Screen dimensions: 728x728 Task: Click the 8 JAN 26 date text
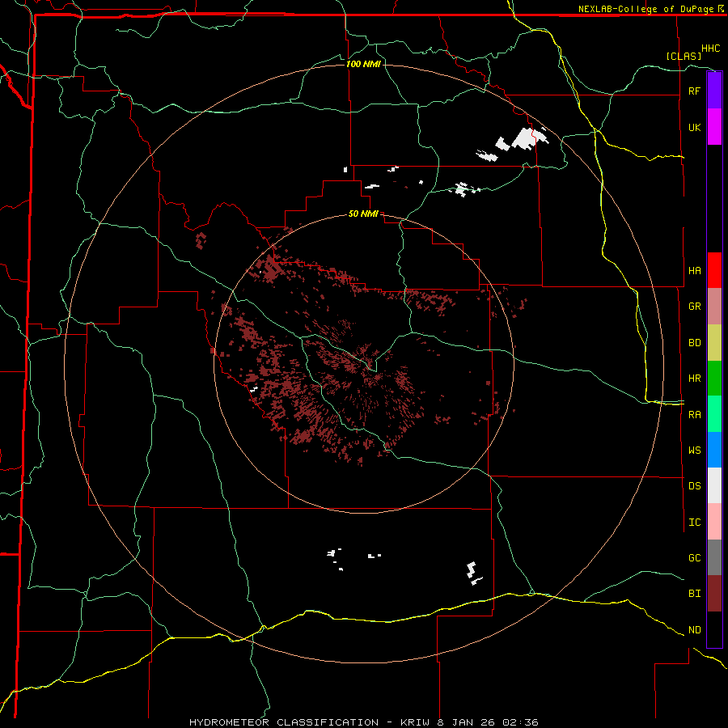[x=468, y=722]
